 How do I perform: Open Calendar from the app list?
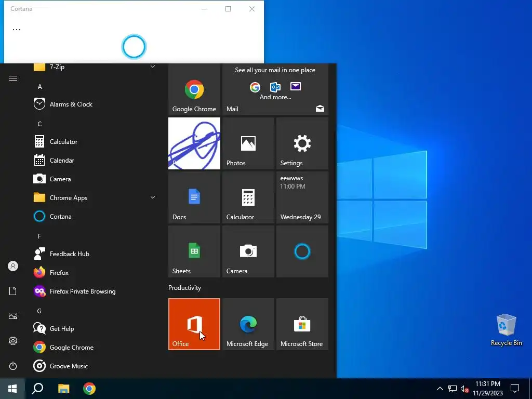pyautogui.click(x=95, y=160)
